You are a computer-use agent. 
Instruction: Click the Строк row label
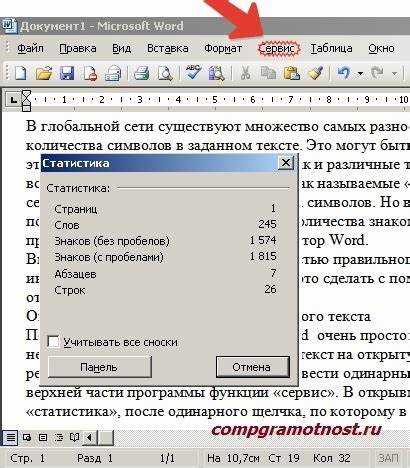[x=70, y=290]
